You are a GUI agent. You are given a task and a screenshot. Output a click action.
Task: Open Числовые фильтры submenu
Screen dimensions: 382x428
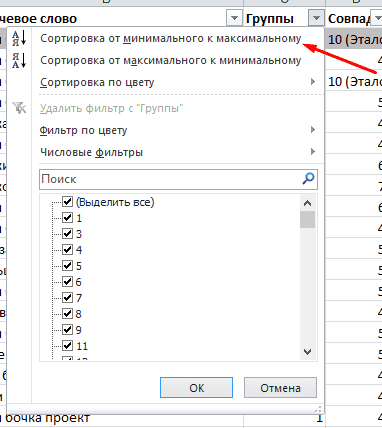(x=178, y=152)
